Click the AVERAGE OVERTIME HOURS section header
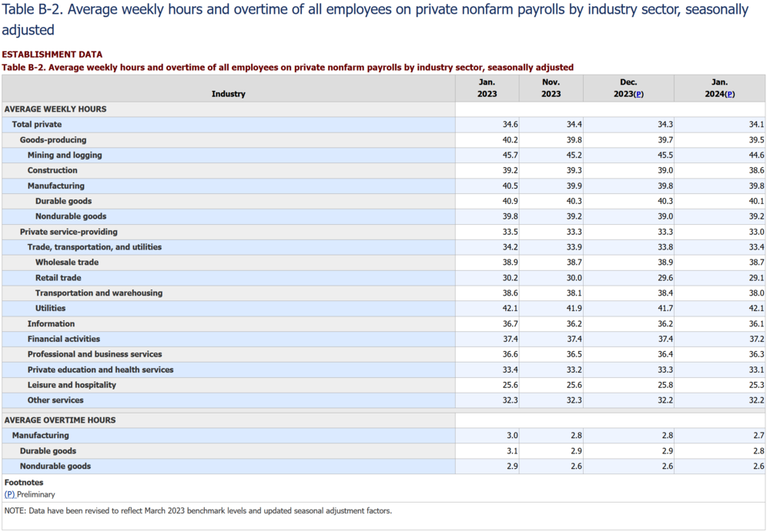 pos(60,420)
